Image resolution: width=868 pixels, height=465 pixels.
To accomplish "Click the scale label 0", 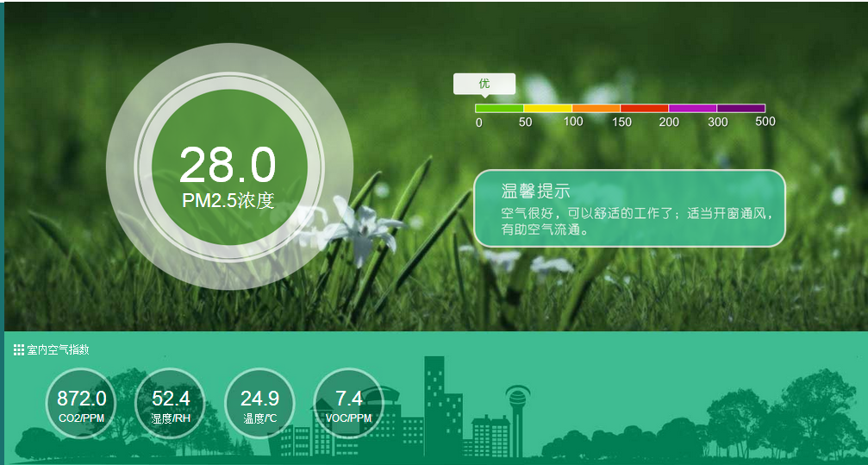I will [479, 123].
